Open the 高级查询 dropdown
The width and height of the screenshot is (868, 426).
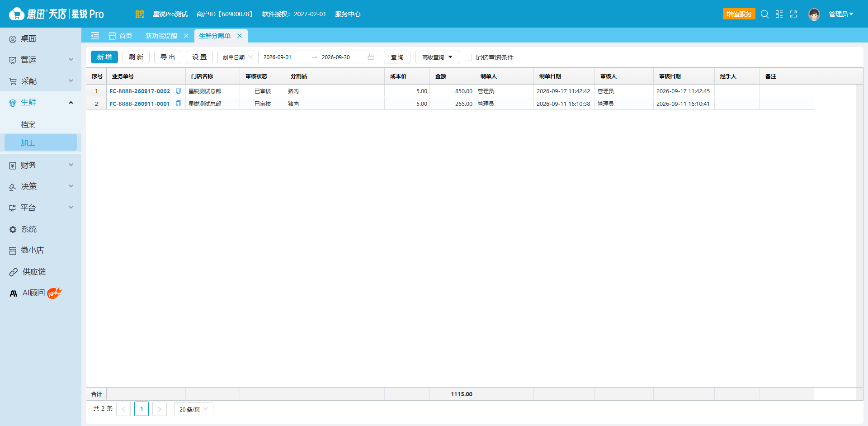coord(437,57)
